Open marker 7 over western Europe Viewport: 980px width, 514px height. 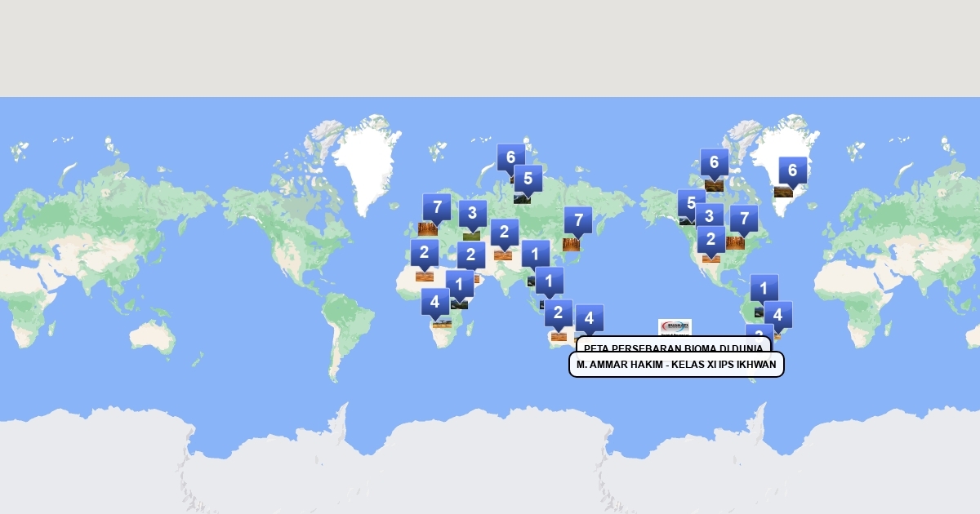click(x=436, y=207)
